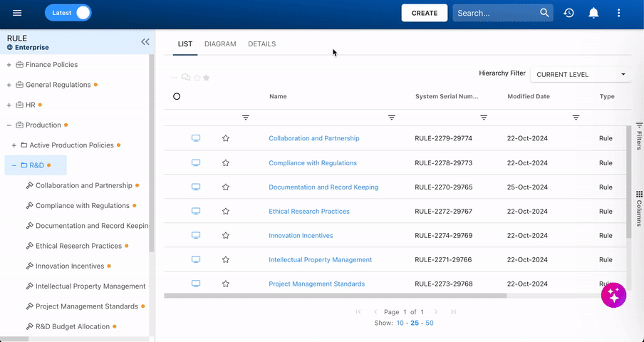Open the vertical three-dot options menu
The width and height of the screenshot is (644, 342).
[x=618, y=13]
